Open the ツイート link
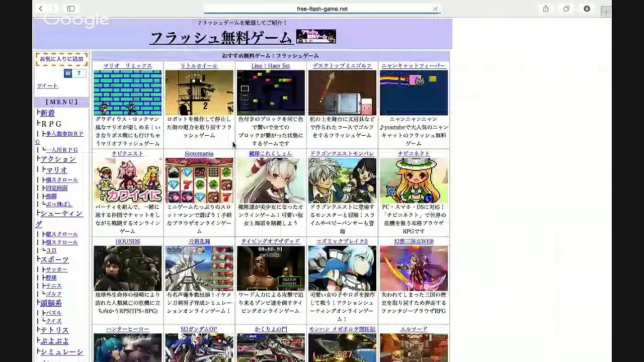 [47, 85]
